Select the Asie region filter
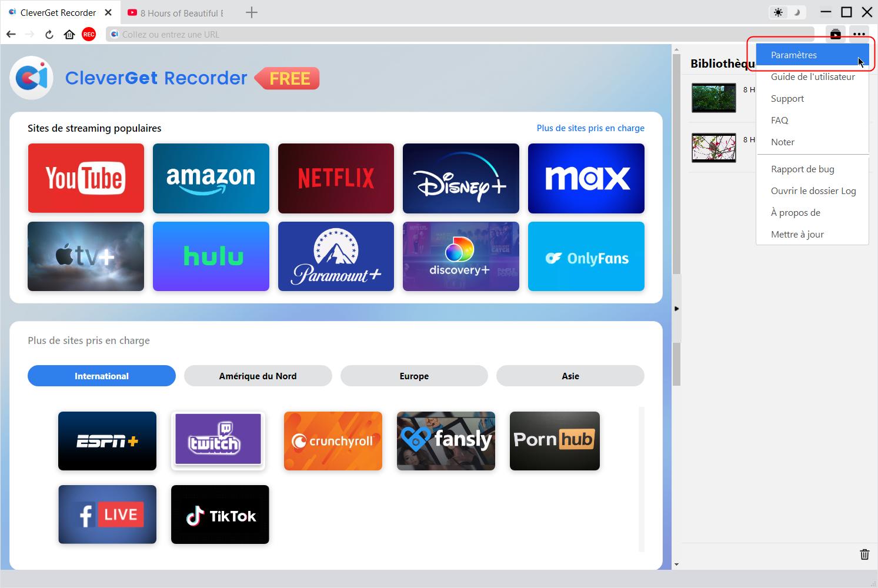Screen dimensions: 878x588 click(570, 376)
